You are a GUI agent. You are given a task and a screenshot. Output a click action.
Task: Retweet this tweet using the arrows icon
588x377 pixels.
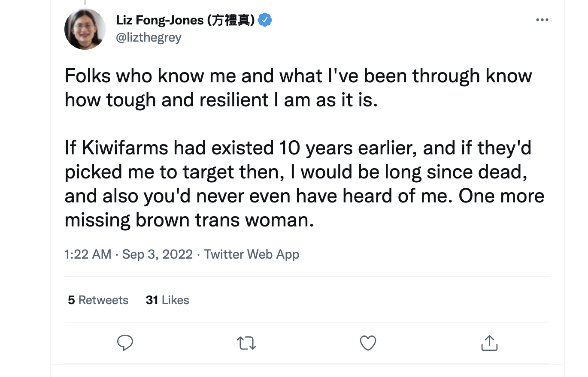[x=246, y=343]
